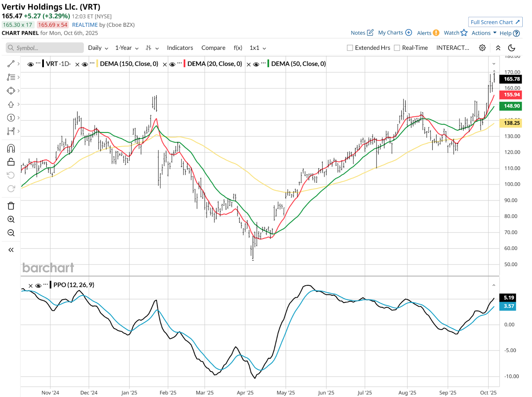Click the magnet snap tool icon

tap(11, 148)
